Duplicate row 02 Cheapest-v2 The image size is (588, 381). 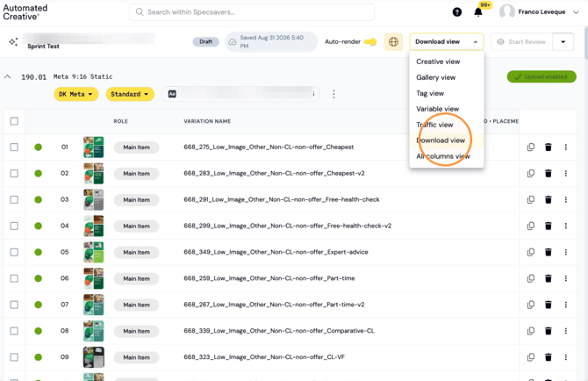(x=531, y=173)
